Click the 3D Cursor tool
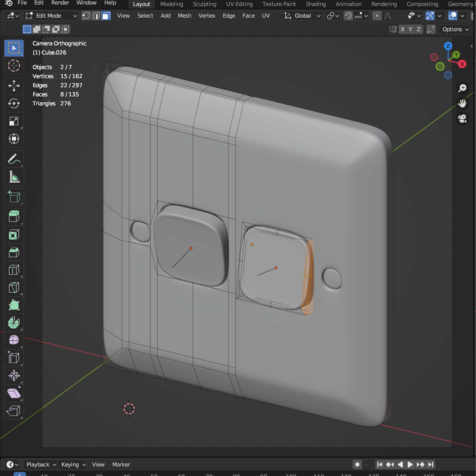Screen dimensions: 476x476 14,66
